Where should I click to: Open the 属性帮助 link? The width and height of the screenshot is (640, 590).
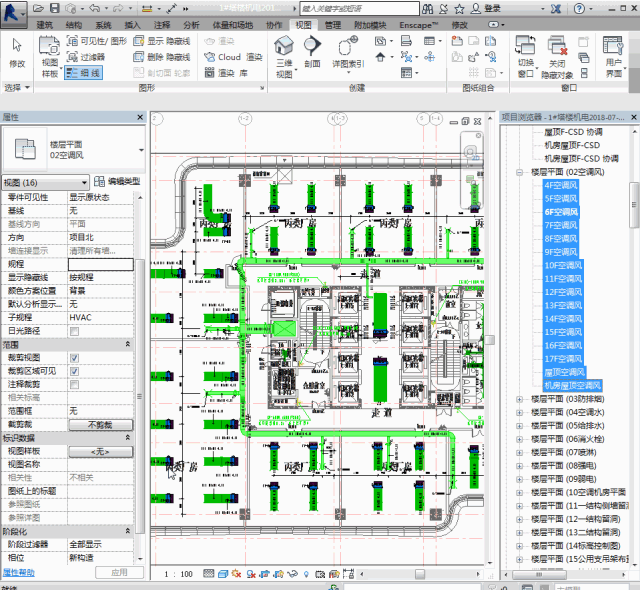click(x=18, y=572)
